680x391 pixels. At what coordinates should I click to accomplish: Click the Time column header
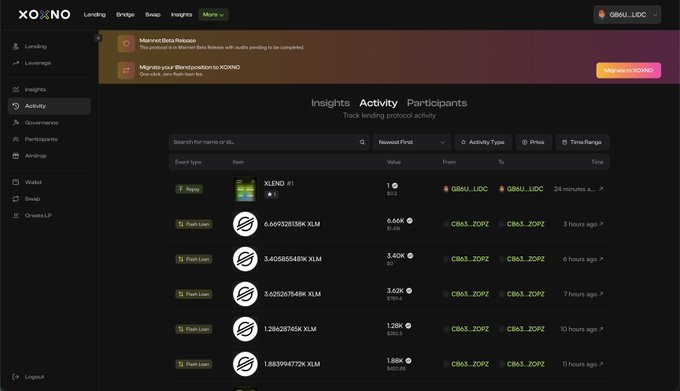pos(597,162)
